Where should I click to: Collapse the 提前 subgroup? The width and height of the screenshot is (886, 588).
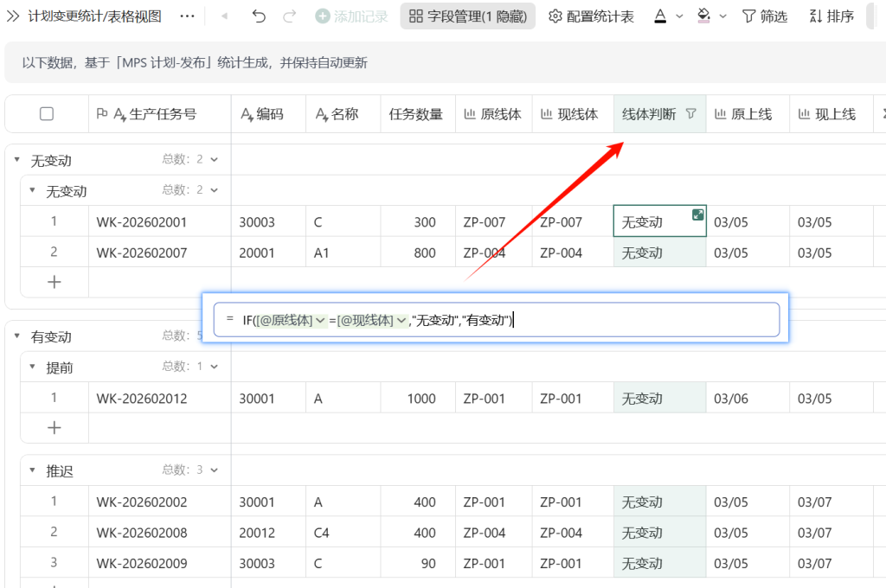(x=32, y=367)
